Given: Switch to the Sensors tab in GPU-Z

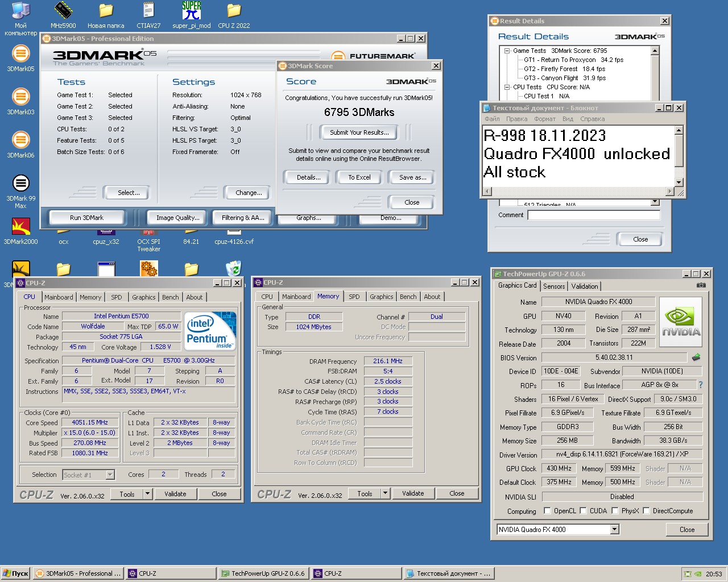Looking at the screenshot, I should point(554,286).
